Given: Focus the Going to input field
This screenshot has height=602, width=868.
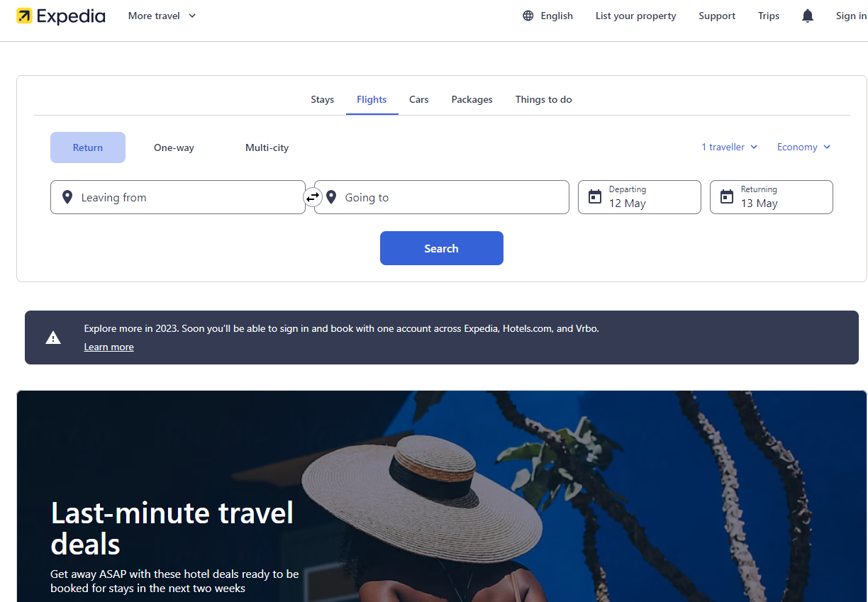Looking at the screenshot, I should (x=442, y=197).
